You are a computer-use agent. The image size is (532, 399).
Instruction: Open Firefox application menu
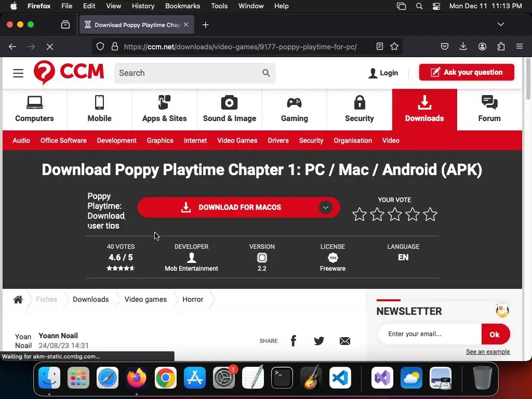520,46
